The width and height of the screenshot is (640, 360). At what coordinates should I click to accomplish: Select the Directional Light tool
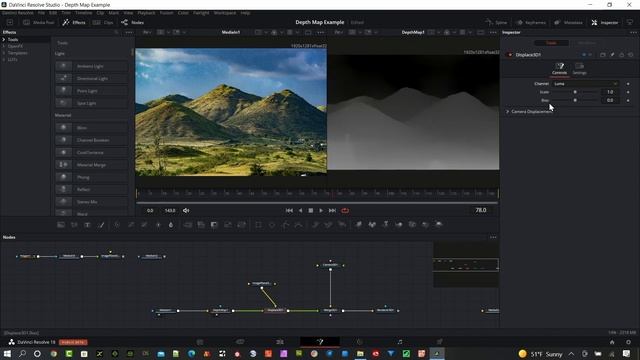(91, 78)
